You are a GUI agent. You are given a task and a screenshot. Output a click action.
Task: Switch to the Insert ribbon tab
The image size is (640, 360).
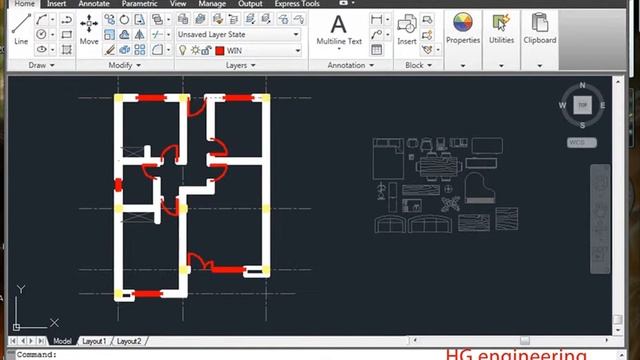(56, 4)
